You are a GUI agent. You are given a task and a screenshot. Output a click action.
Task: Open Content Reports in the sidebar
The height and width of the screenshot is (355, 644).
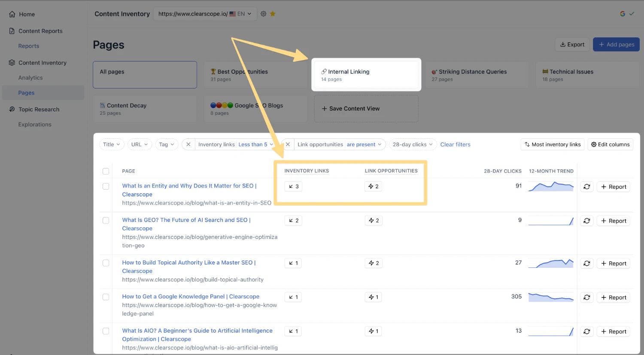click(40, 31)
